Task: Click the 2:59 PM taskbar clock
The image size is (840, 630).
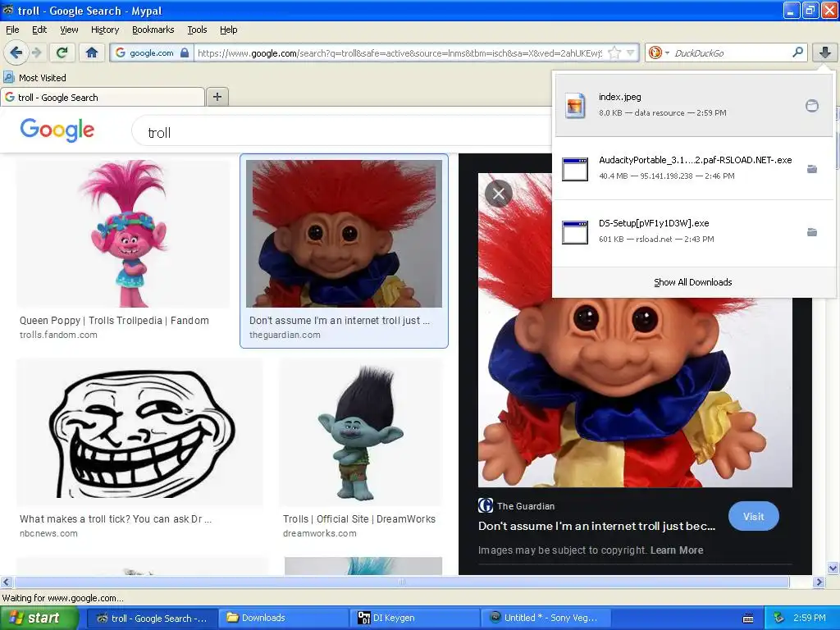Action: pyautogui.click(x=809, y=618)
